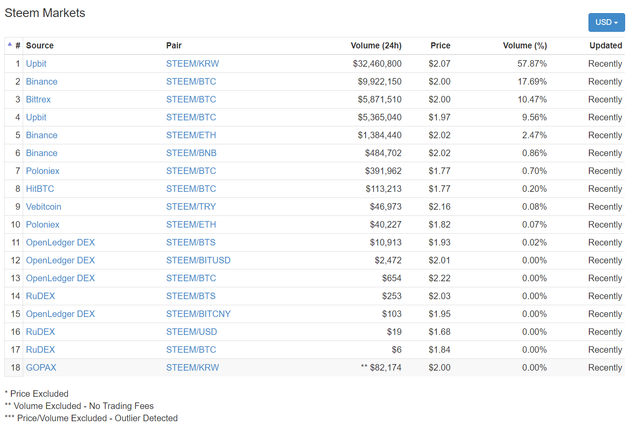Viewport: 640px width, 426px height.
Task: Sort table by Price column header
Action: click(x=440, y=45)
